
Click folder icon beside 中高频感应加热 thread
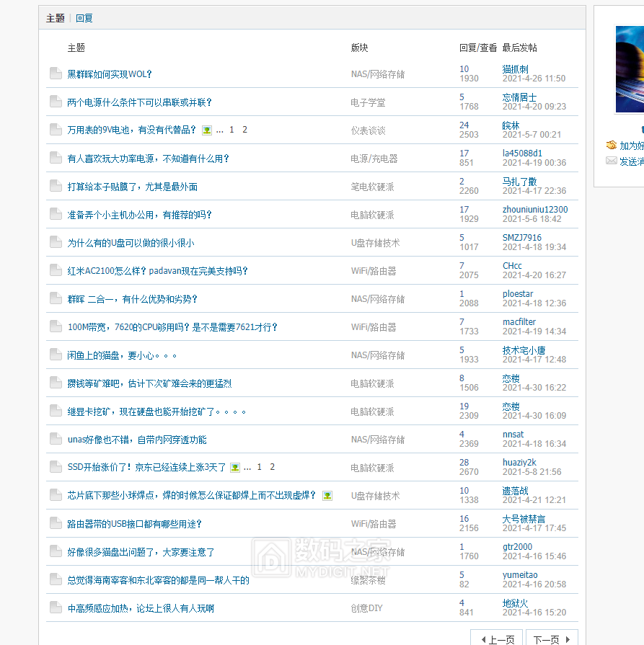(x=56, y=608)
